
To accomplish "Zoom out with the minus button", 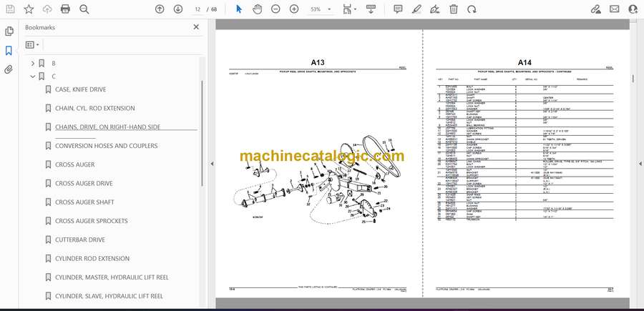I will click(x=275, y=9).
